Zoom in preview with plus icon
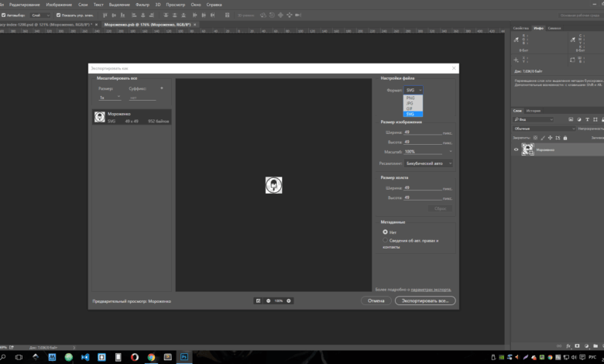 coord(289,300)
